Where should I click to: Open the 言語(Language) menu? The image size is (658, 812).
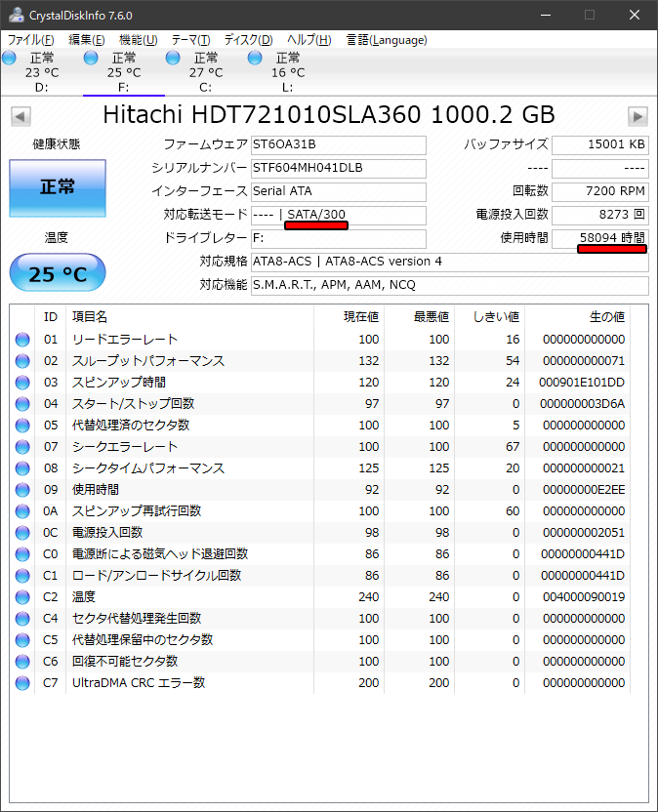387,40
